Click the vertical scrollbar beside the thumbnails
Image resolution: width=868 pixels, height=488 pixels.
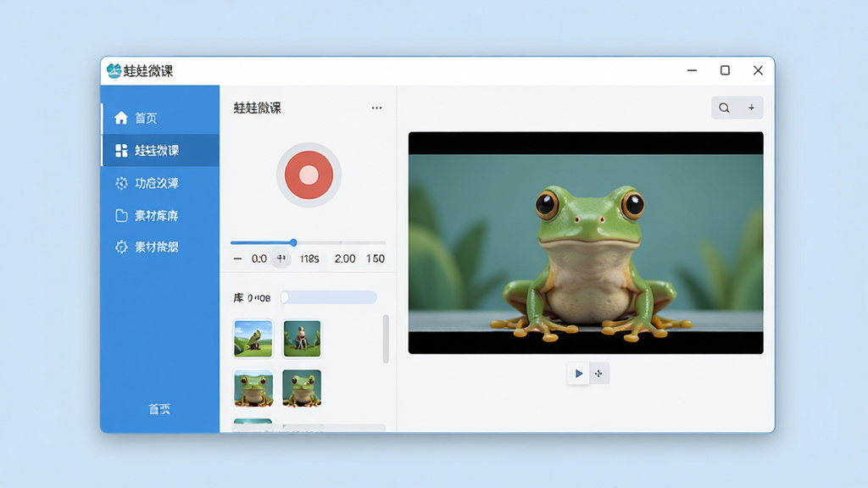pyautogui.click(x=386, y=339)
